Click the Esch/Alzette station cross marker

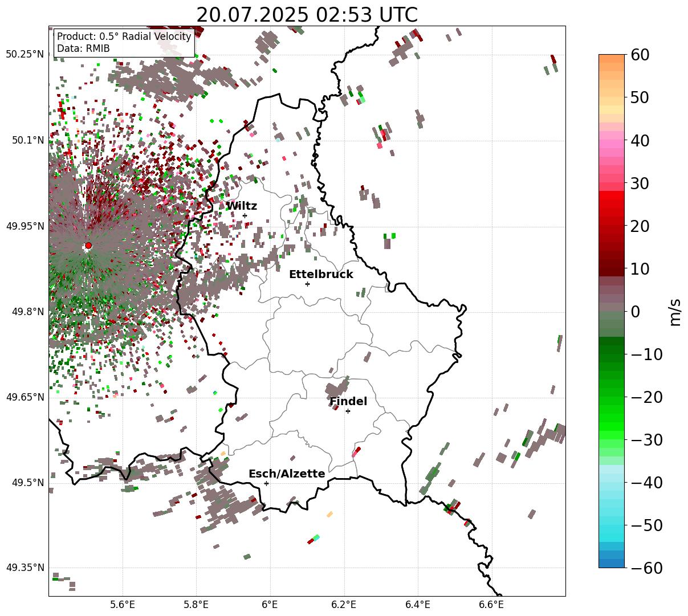tap(266, 483)
